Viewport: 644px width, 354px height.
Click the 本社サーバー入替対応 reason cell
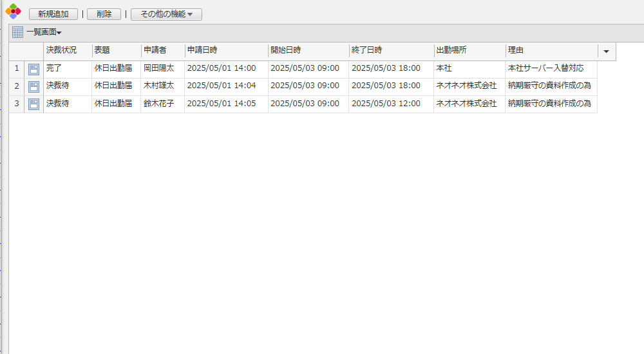coord(545,68)
